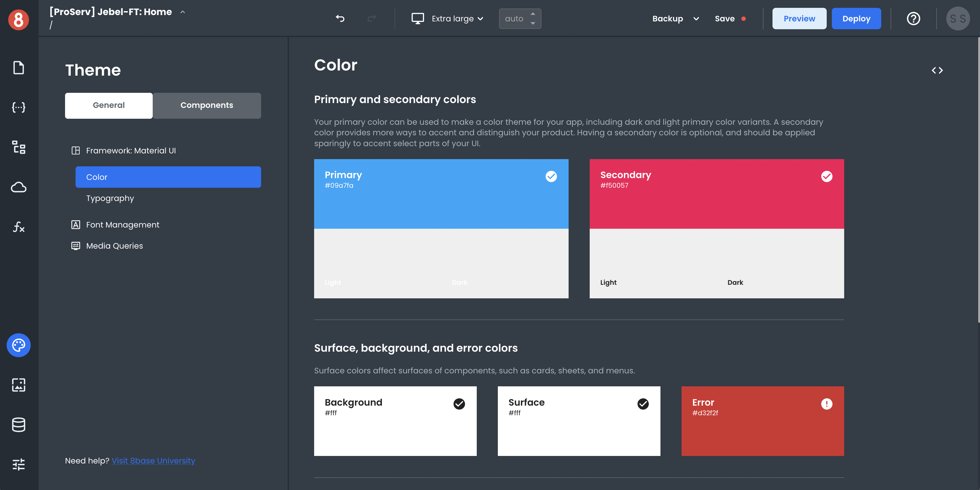The width and height of the screenshot is (980, 490).
Task: Click the Components tab in Theme panel
Action: [206, 105]
